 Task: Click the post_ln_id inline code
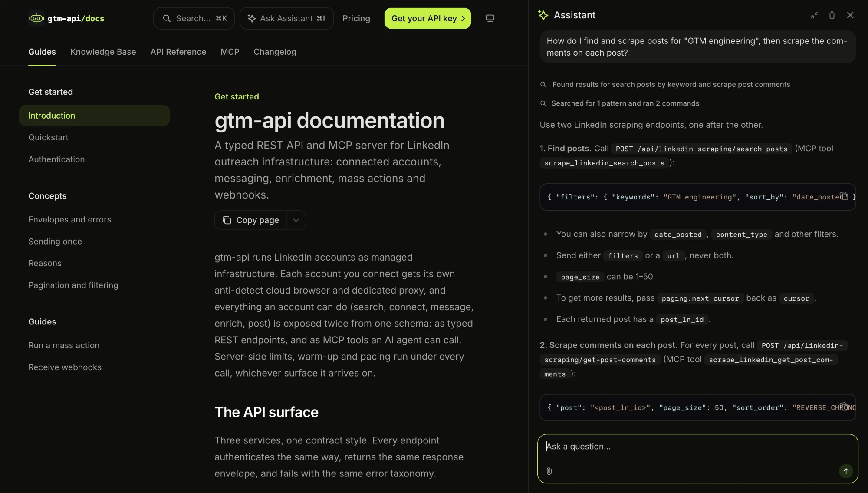[x=682, y=320]
